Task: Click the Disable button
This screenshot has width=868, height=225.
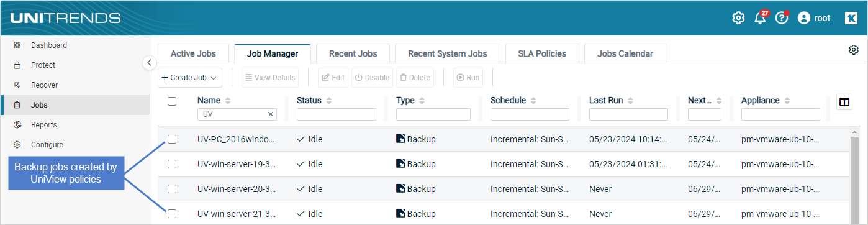Action: [x=372, y=78]
